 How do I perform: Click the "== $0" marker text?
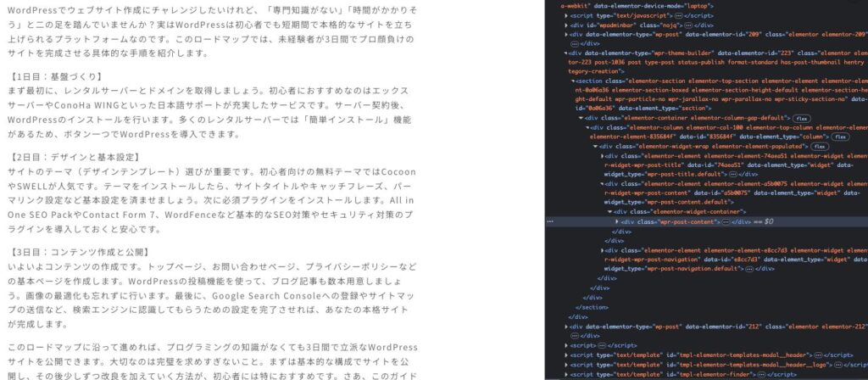764,221
